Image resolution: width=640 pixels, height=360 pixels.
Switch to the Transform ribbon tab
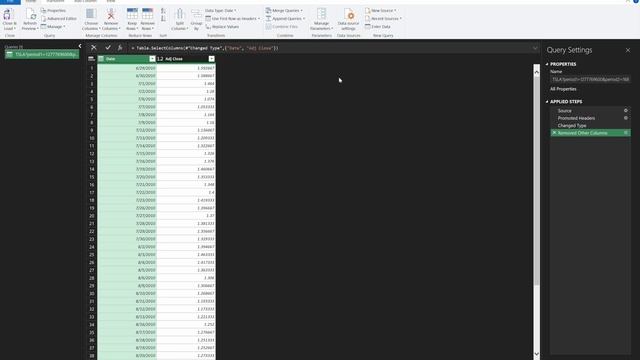(55, 2)
